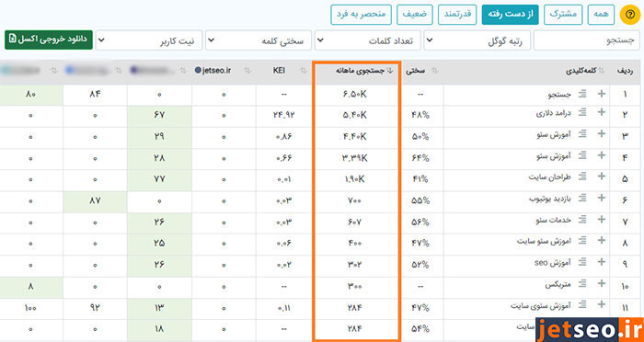Viewport: 644px width, 342px height.
Task: Click the difficulty value ۵۵%
Action: [420, 200]
